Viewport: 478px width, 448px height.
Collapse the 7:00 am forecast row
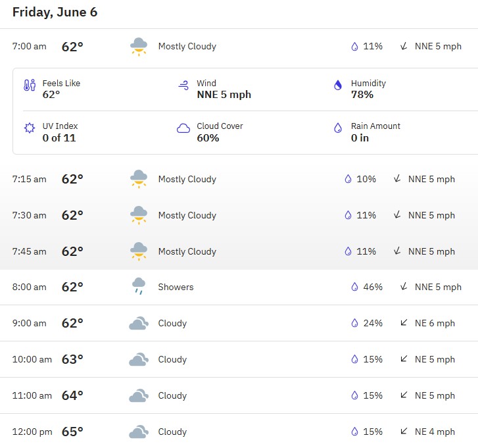(239, 47)
